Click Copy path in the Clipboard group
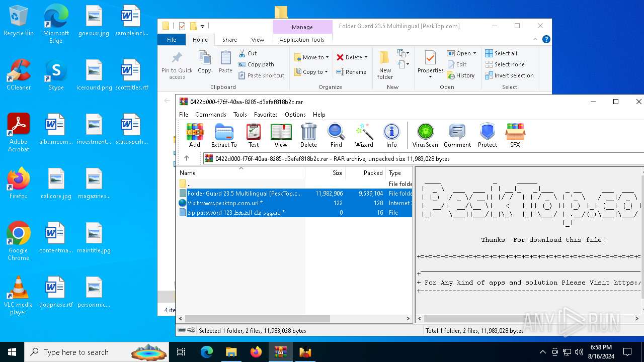Viewport: 644px width, 362px height. coord(256,64)
